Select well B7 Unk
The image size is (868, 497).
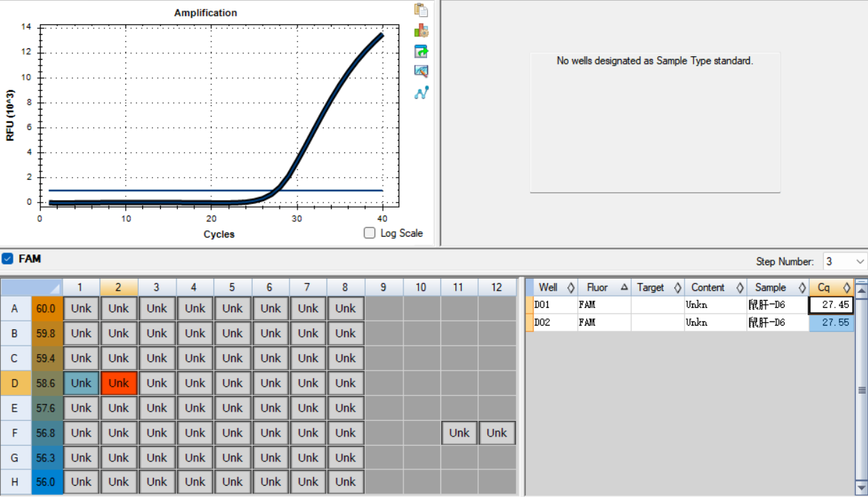pyautogui.click(x=307, y=333)
